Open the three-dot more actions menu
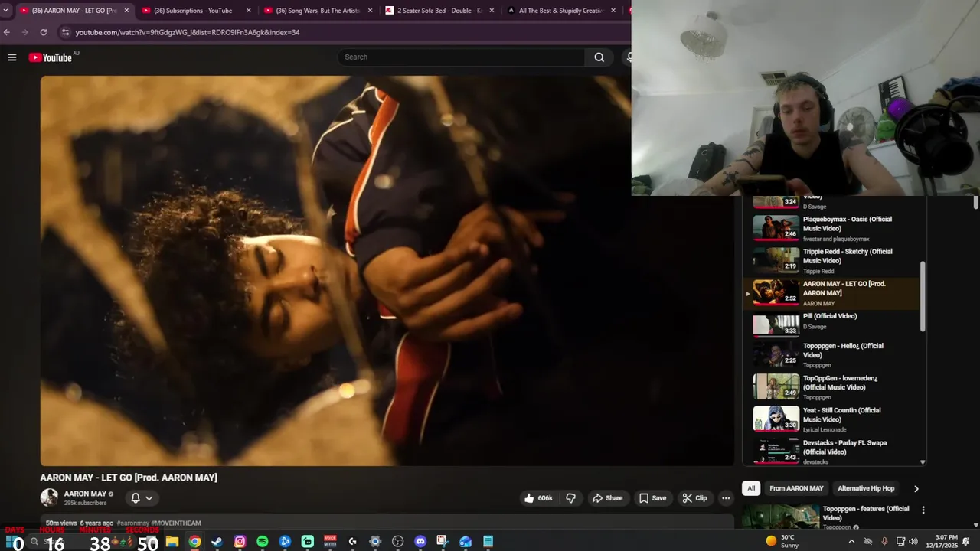The width and height of the screenshot is (980, 551). click(x=726, y=498)
